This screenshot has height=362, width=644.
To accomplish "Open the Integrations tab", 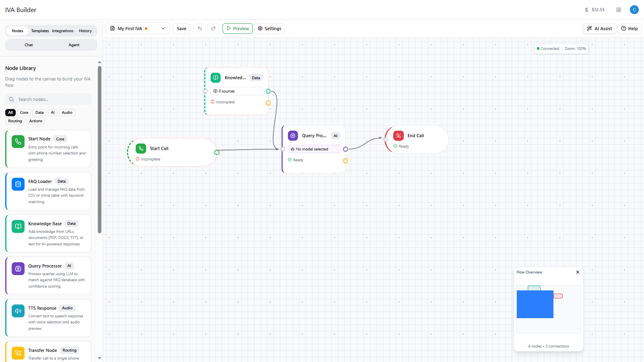I will point(62,31).
